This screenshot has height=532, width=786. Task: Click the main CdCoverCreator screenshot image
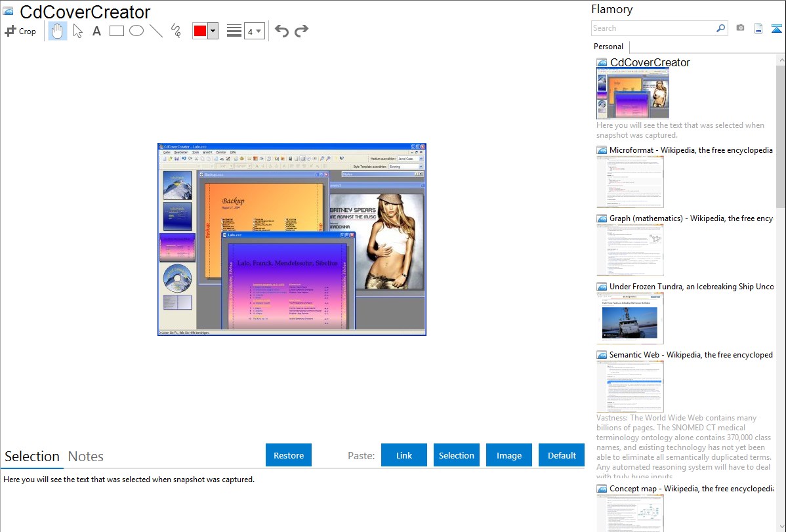pyautogui.click(x=292, y=239)
